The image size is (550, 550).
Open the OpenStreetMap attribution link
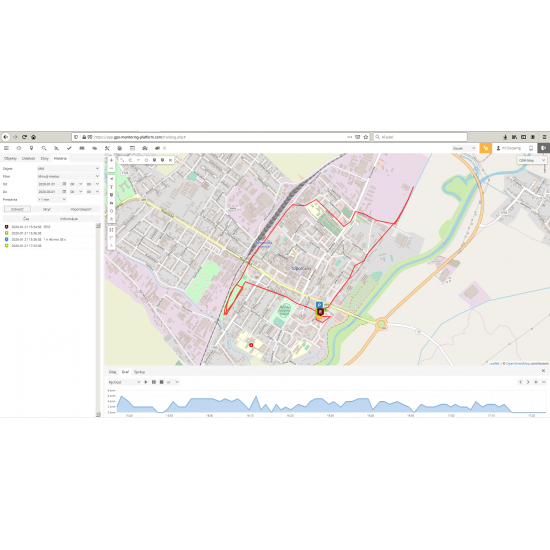click(x=517, y=363)
